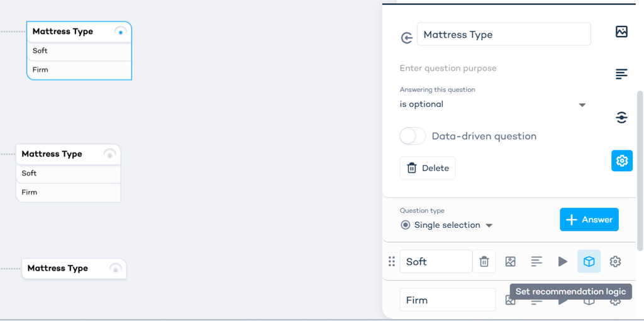Expand the 'is optional' answering dropdown
Screen dimensions: 644x321
pyautogui.click(x=582, y=105)
